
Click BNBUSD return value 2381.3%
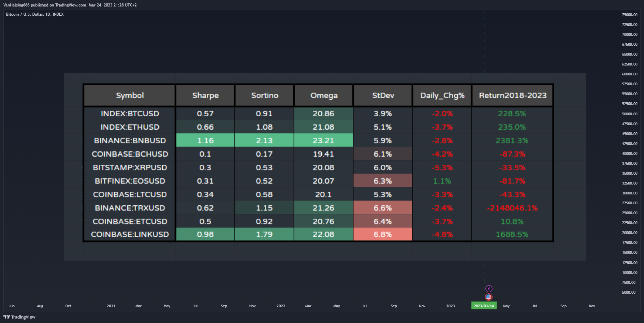[x=512, y=141]
